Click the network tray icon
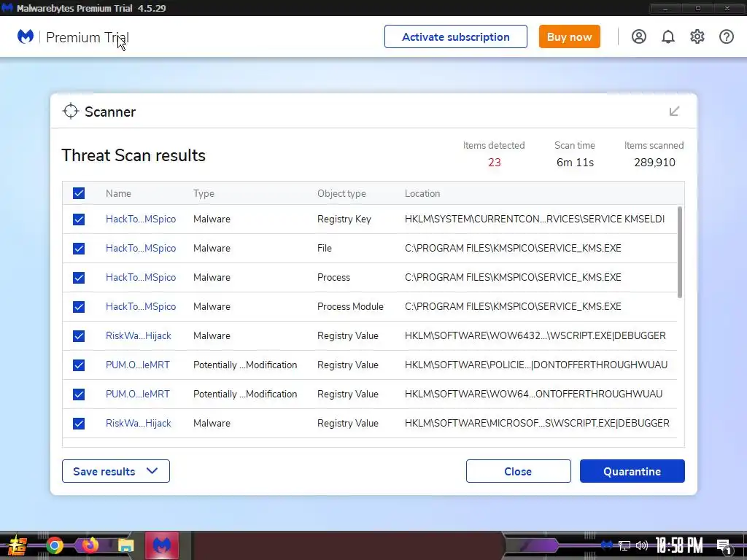The height and width of the screenshot is (560, 747). pyautogui.click(x=624, y=545)
